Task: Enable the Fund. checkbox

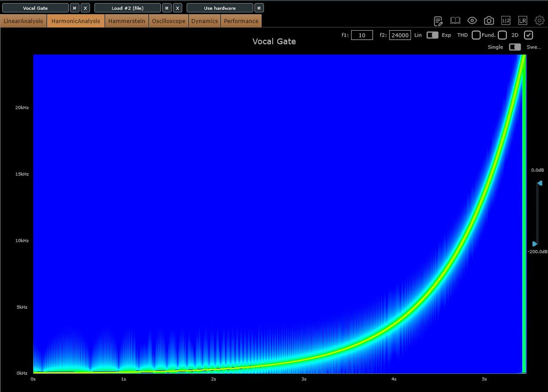Action: [x=502, y=35]
